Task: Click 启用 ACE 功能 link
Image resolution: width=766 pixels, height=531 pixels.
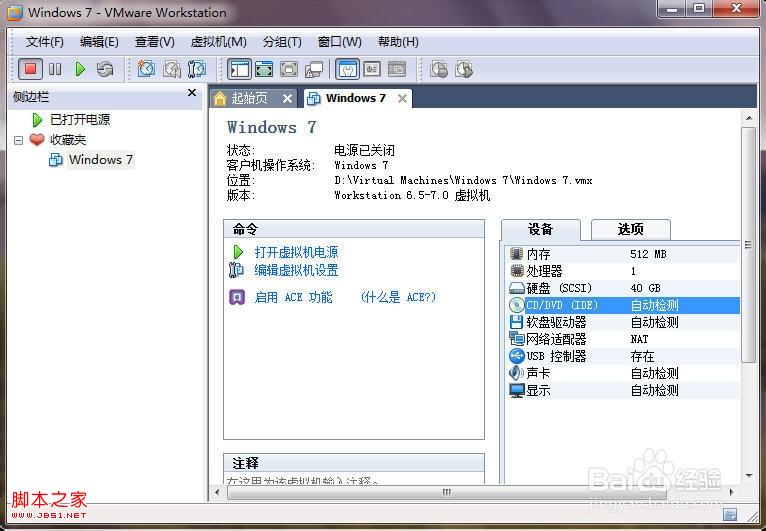Action: 294,297
